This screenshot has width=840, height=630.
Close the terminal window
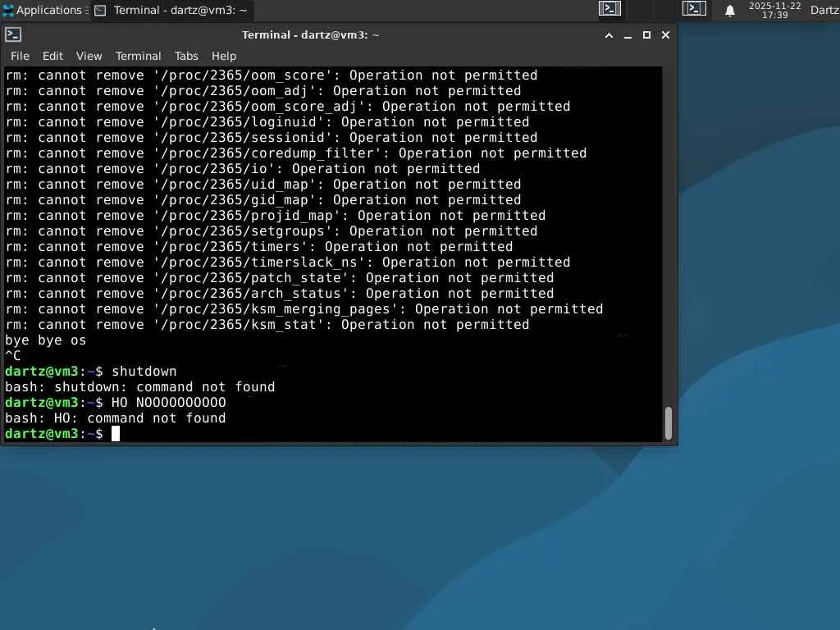(665, 34)
